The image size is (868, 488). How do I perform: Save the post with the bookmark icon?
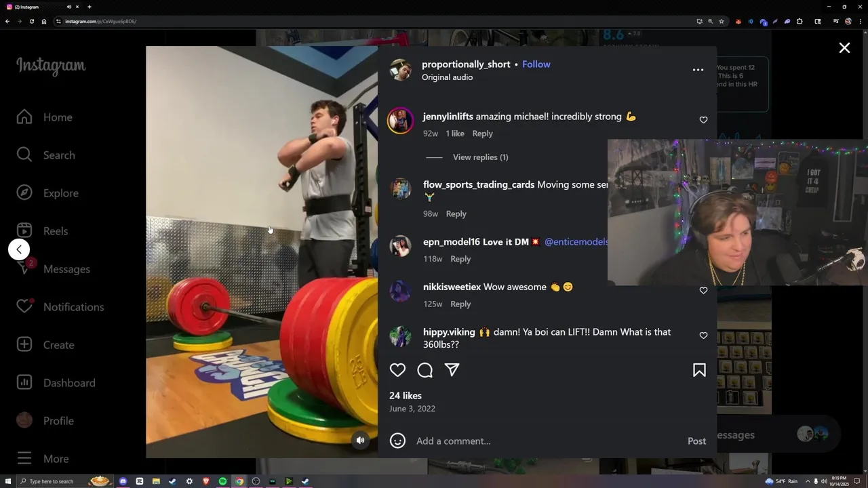[x=699, y=370]
